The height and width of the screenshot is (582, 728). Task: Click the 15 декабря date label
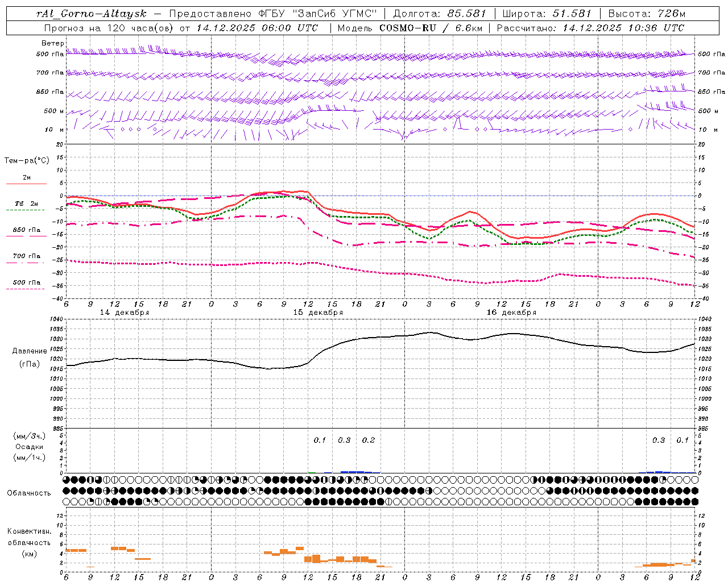pyautogui.click(x=318, y=313)
